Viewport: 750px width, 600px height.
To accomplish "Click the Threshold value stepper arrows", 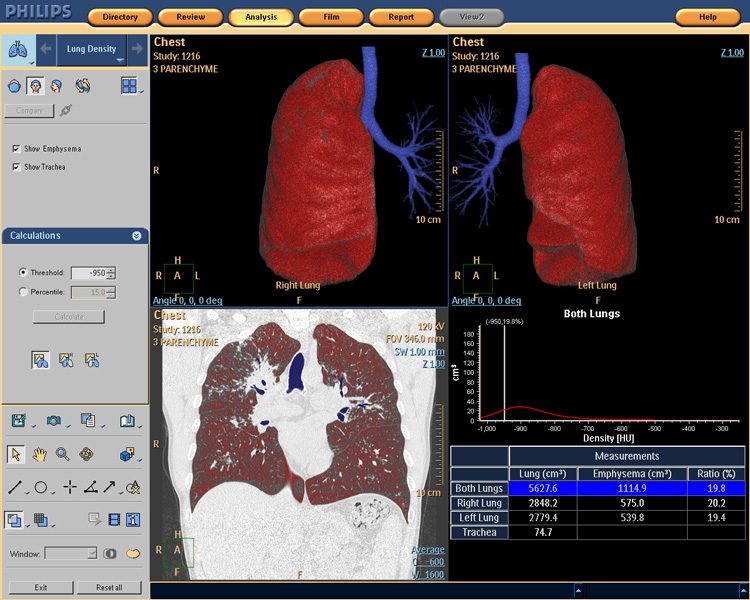I will click(111, 273).
